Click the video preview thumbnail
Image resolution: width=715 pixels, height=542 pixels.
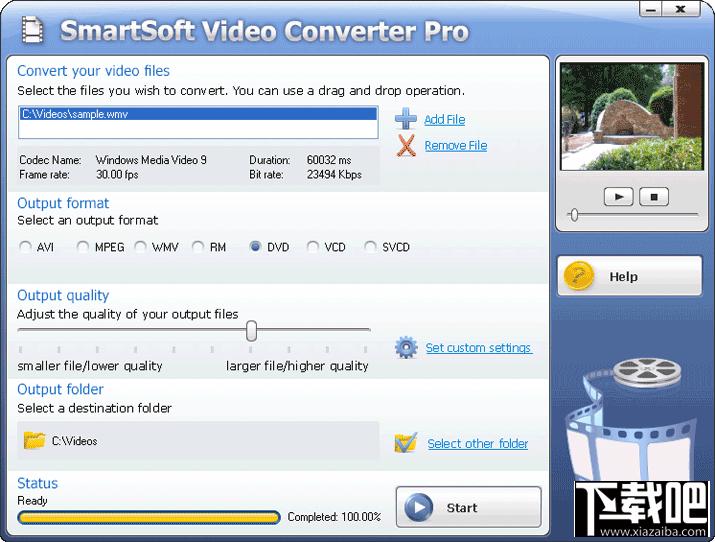pos(632,117)
